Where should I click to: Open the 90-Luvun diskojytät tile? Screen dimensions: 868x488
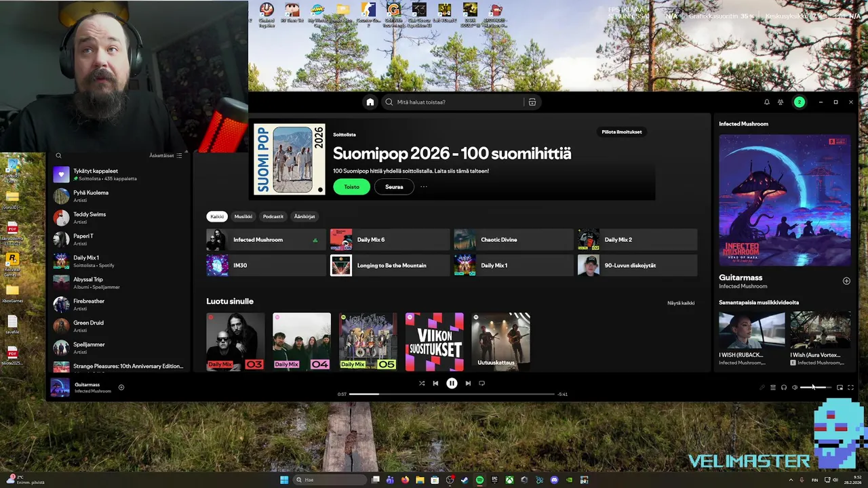coord(637,266)
